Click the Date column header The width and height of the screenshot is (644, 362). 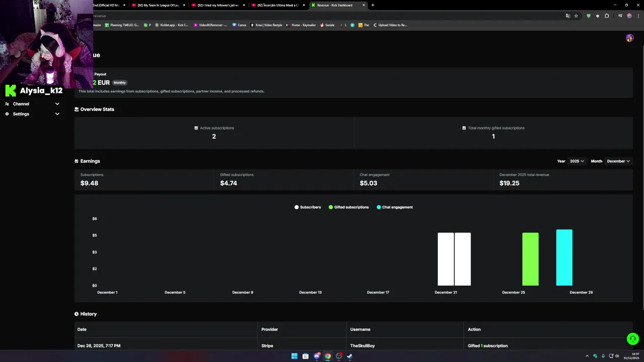click(82, 329)
